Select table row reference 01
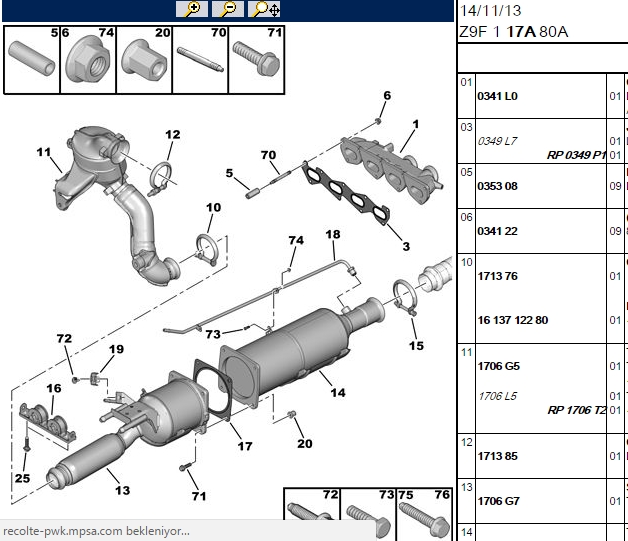Image resolution: width=628 pixels, height=541 pixels. click(x=466, y=82)
